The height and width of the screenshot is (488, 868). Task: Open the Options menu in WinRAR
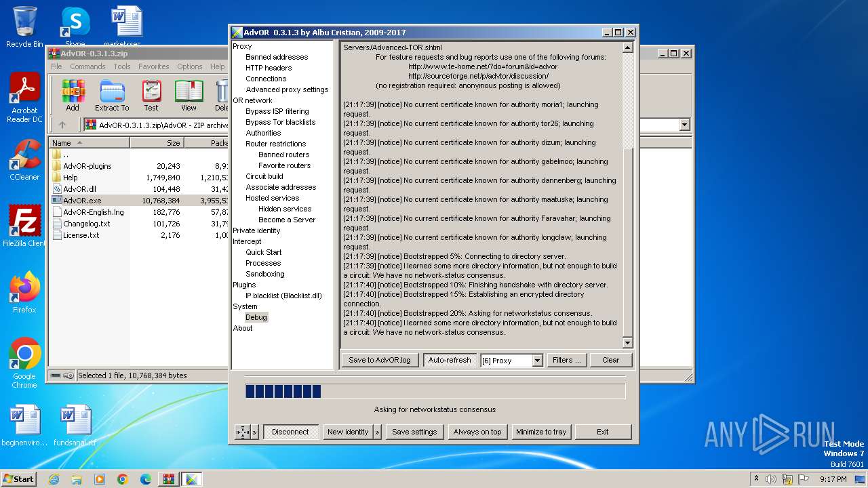click(190, 66)
